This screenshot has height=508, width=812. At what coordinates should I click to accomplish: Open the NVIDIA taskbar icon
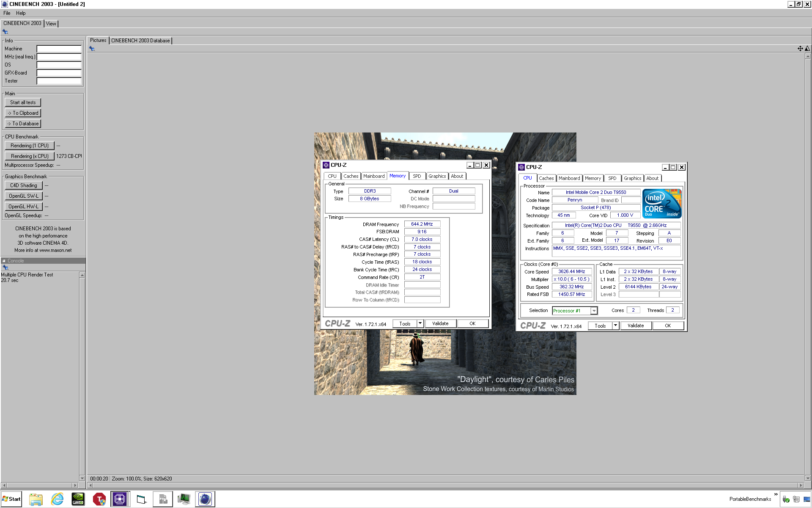[78, 499]
